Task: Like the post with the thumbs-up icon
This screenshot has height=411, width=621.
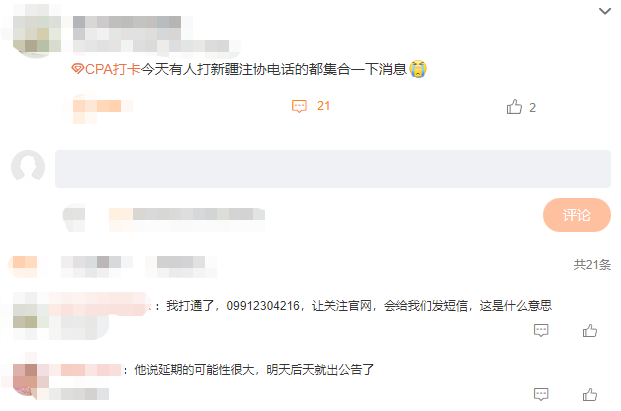Action: pos(514,107)
